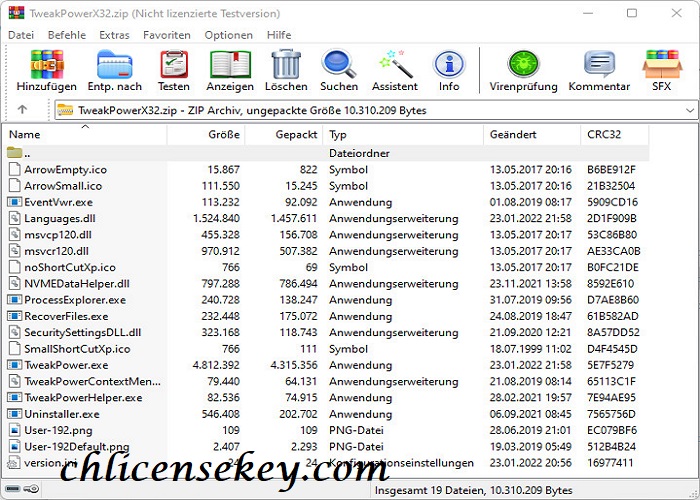
Task: Click the ProcessExplorer.exe file icon
Action: pos(14,300)
